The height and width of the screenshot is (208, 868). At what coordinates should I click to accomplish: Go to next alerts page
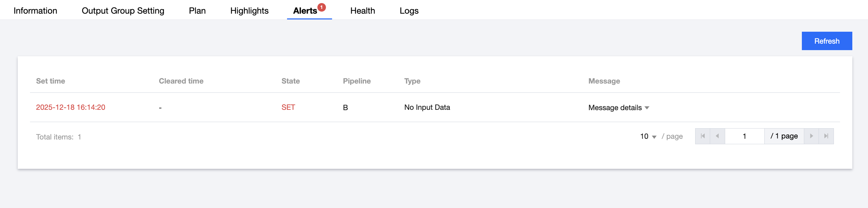811,136
